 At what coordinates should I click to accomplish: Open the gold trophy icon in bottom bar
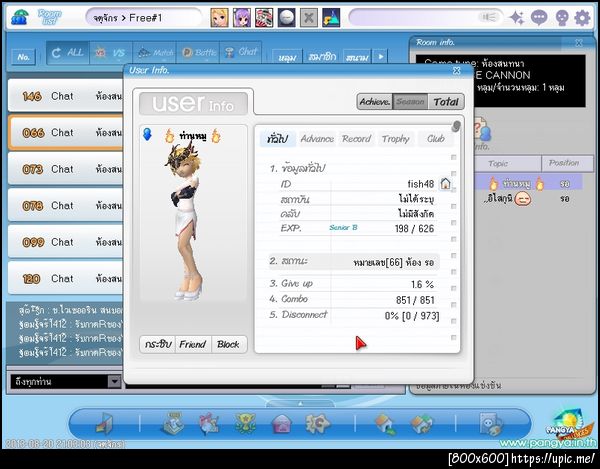[x=245, y=424]
